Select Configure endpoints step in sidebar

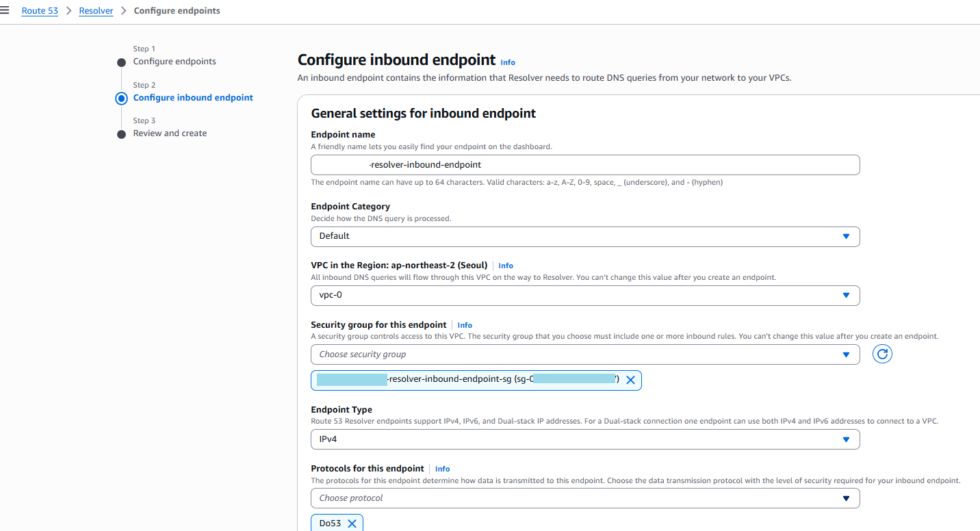coord(175,62)
